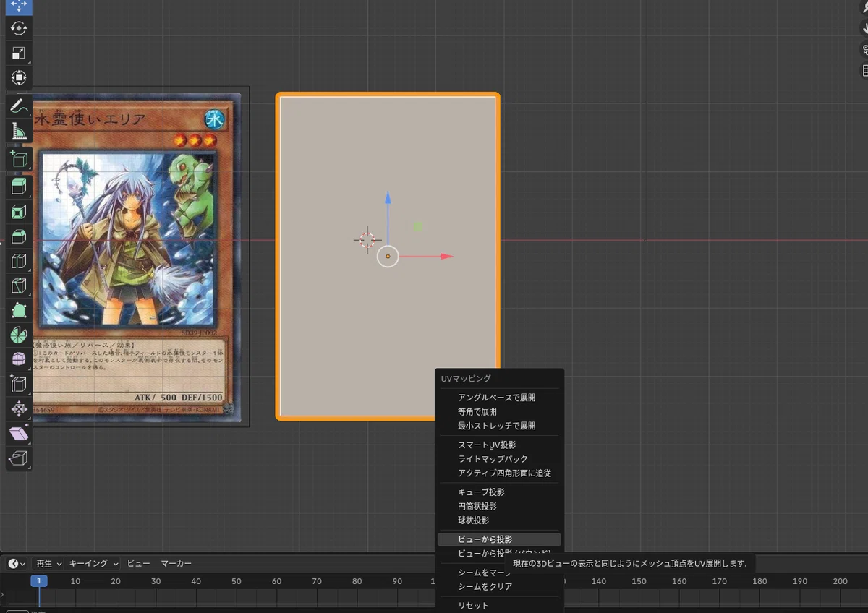Click frame 160 on timeline ruler
The height and width of the screenshot is (613, 868).
coord(679,581)
